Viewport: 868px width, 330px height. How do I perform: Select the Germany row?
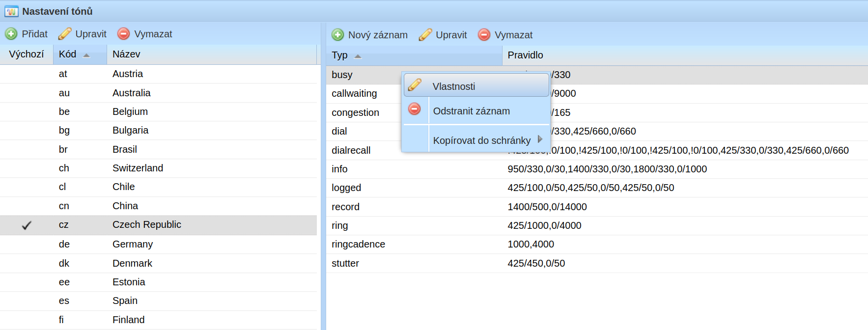pos(158,245)
